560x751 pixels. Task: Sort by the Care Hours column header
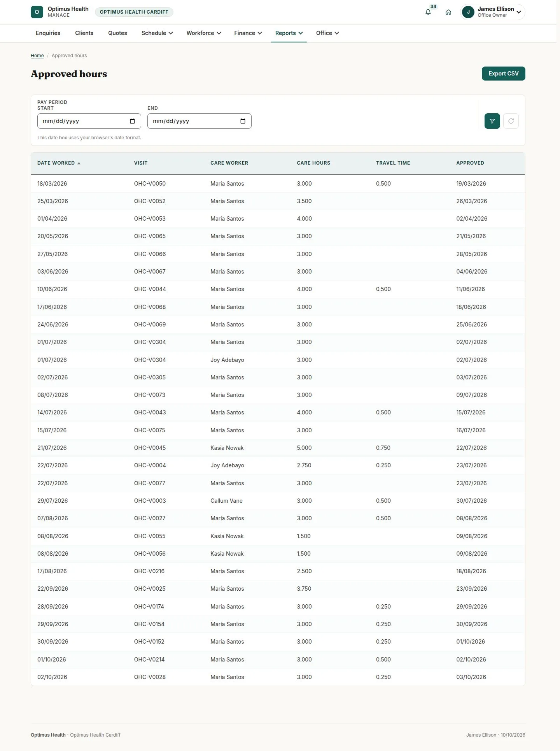click(313, 163)
